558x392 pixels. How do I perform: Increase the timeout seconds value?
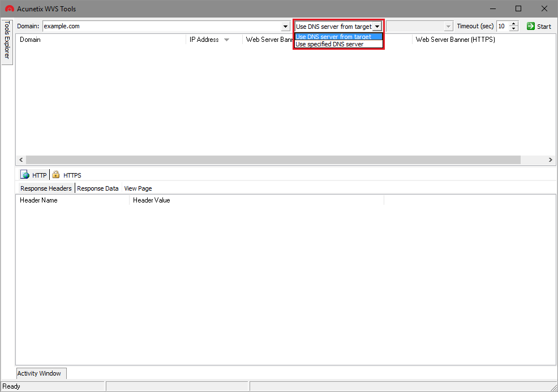[x=513, y=24]
